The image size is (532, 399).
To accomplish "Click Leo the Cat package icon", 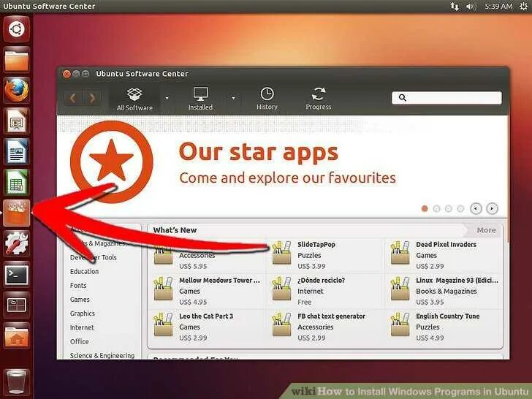I will pos(163,324).
